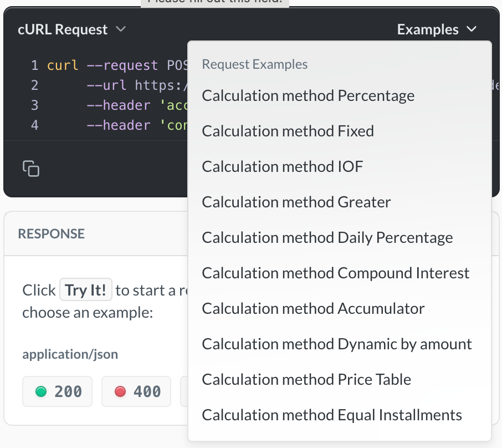
Task: Choose Calculation method Greater example
Action: click(296, 202)
